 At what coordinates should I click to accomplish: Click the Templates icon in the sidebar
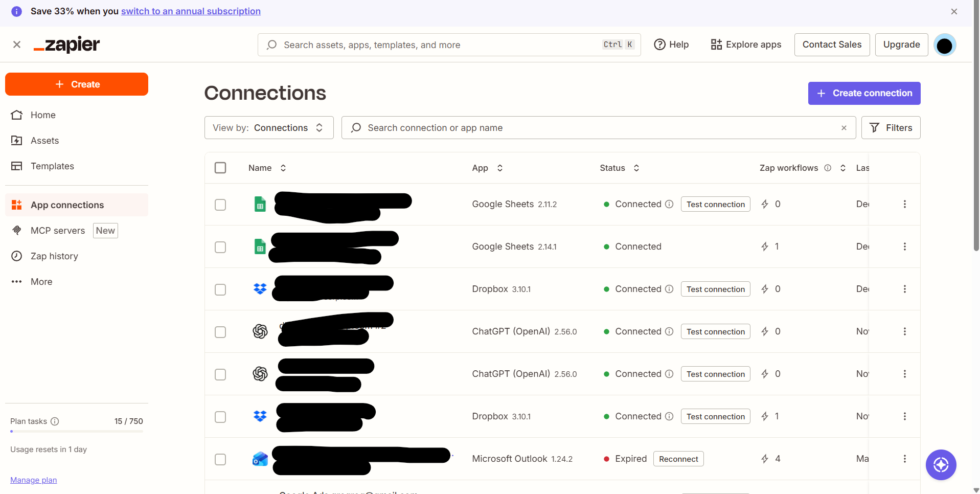tap(17, 166)
